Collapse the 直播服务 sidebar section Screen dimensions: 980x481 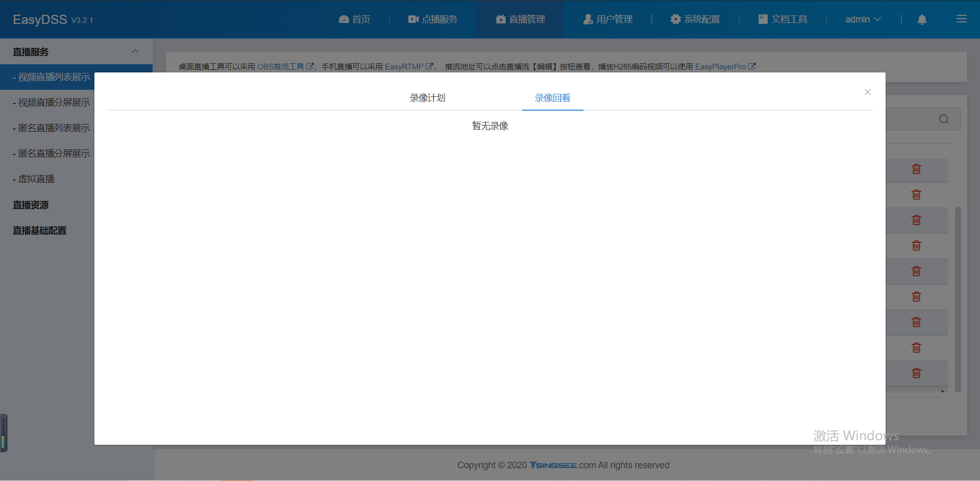(76, 52)
